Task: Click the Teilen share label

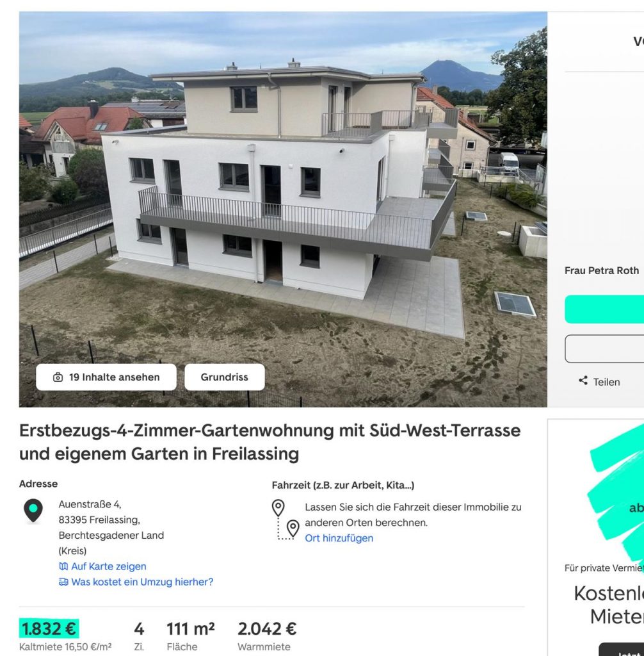Action: click(x=606, y=382)
